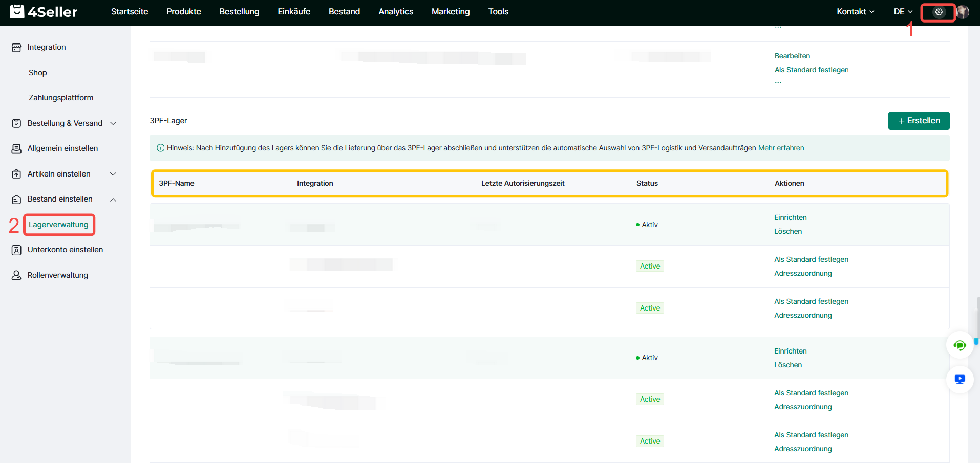Screen dimensions: 980x463
Task: Expand the Bestellung & Versand section
Action: [113, 123]
